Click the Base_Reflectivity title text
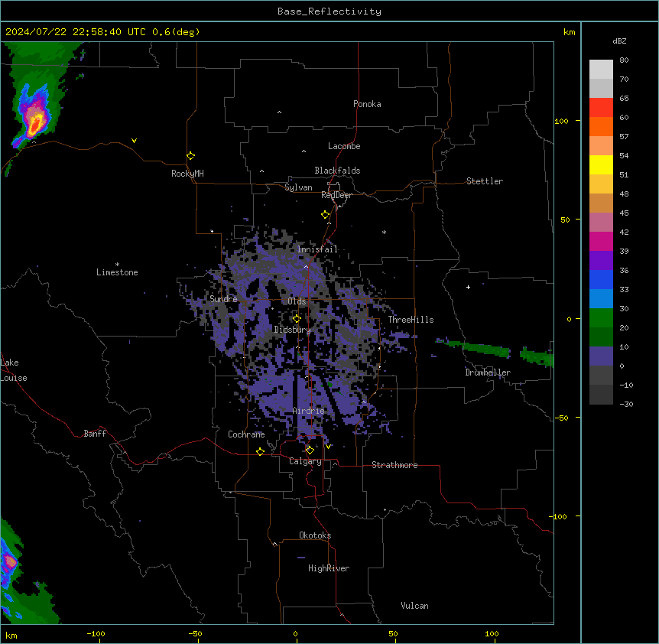 pyautogui.click(x=329, y=11)
